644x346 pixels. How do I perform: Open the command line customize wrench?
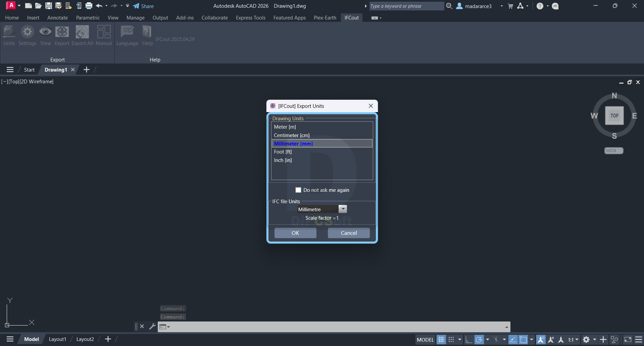click(152, 326)
